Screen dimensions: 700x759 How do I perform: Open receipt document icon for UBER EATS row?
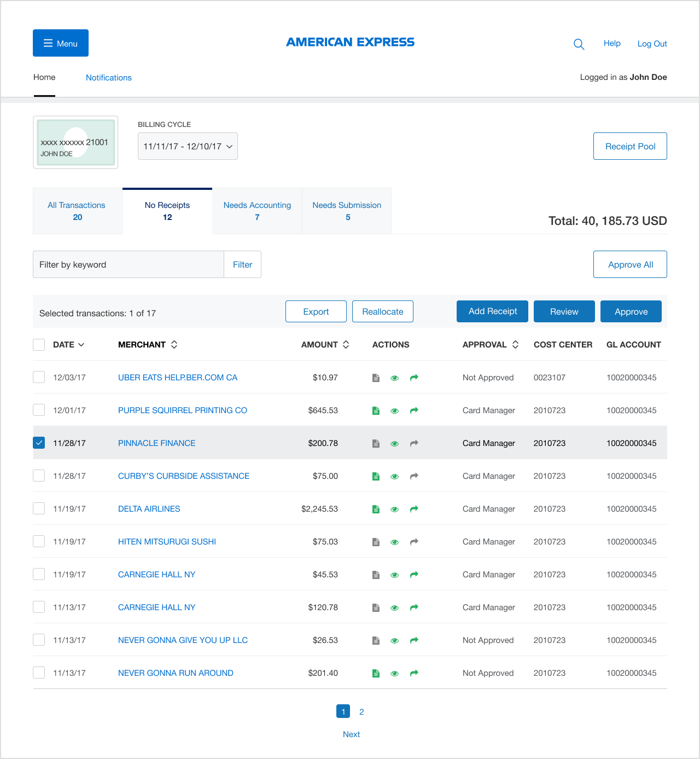tap(376, 378)
